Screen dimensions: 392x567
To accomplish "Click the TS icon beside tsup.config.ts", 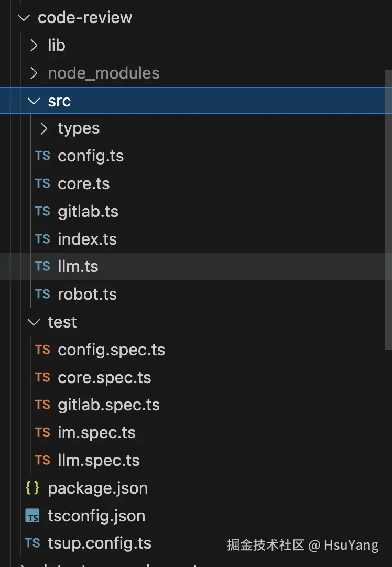I will 32,543.
